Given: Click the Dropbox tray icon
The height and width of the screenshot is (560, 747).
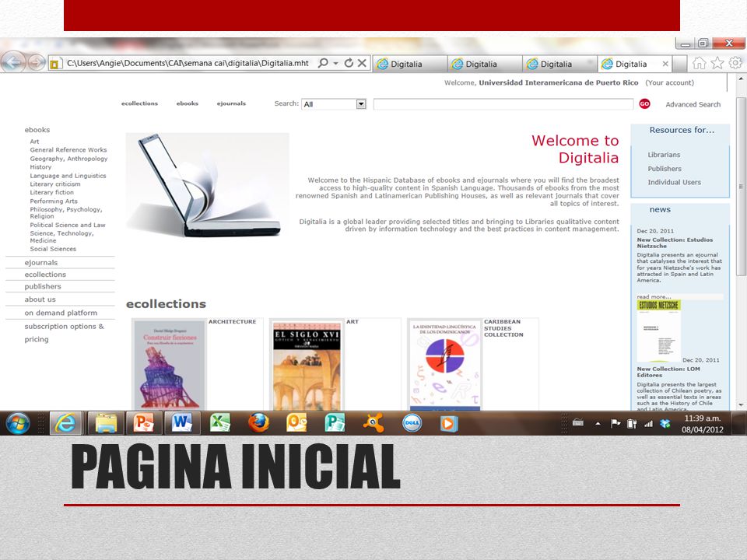Looking at the screenshot, I should pyautogui.click(x=665, y=423).
